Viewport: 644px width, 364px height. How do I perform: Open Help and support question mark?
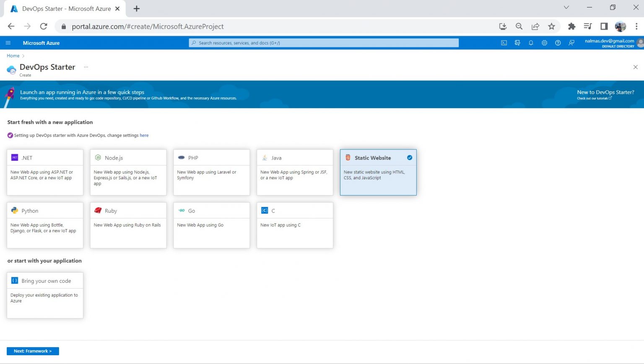pyautogui.click(x=558, y=43)
